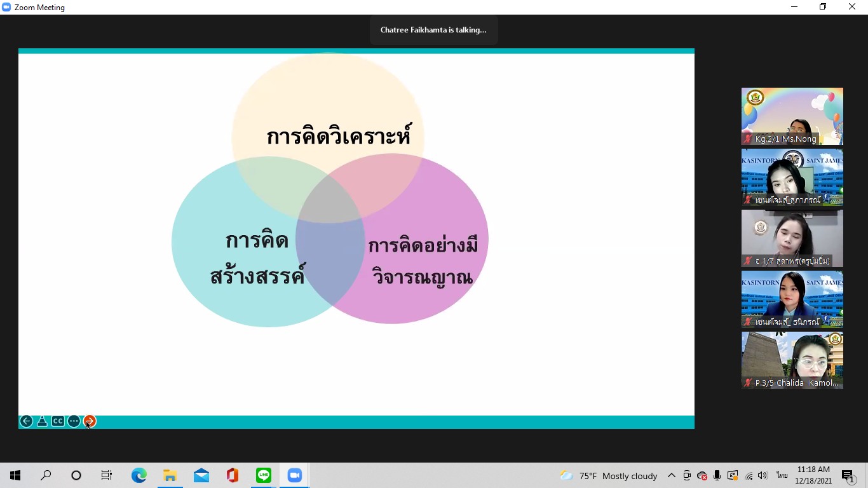This screenshot has width=868, height=488.
Task: Open the Windows Start menu
Action: click(x=15, y=475)
